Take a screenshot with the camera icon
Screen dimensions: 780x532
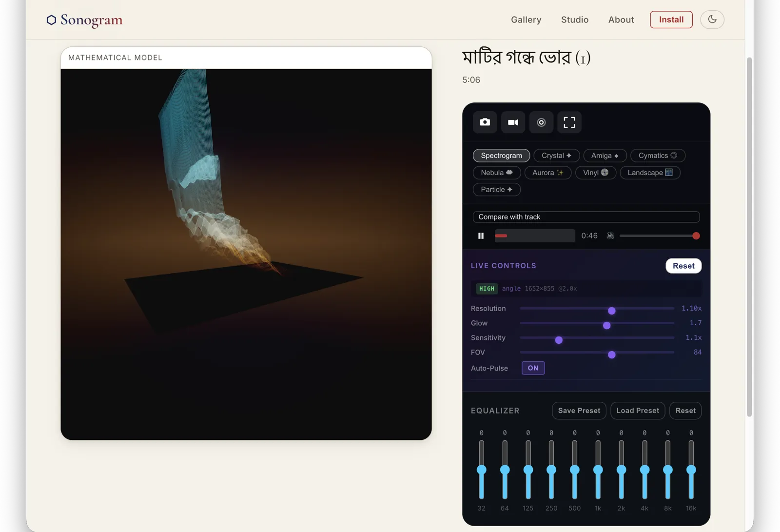coord(485,122)
